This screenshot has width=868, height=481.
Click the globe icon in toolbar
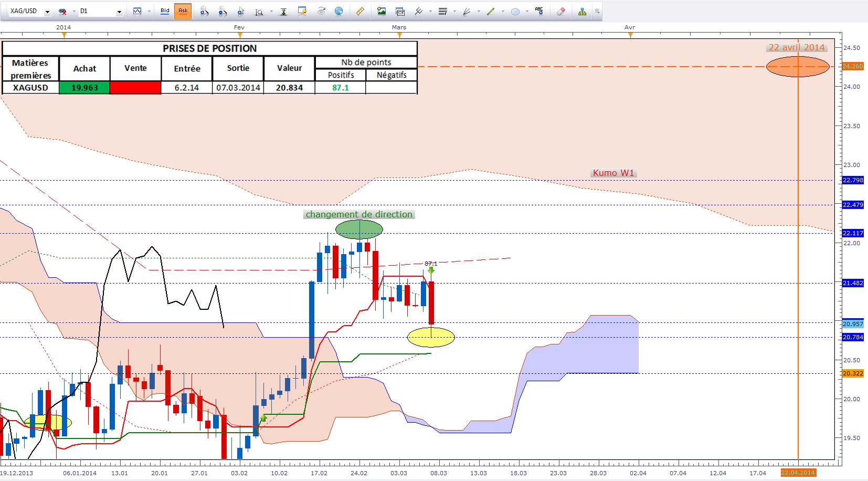[x=339, y=11]
